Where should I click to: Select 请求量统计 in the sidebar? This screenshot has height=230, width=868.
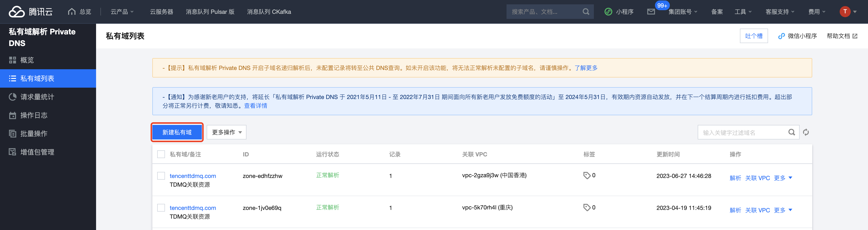[48, 97]
